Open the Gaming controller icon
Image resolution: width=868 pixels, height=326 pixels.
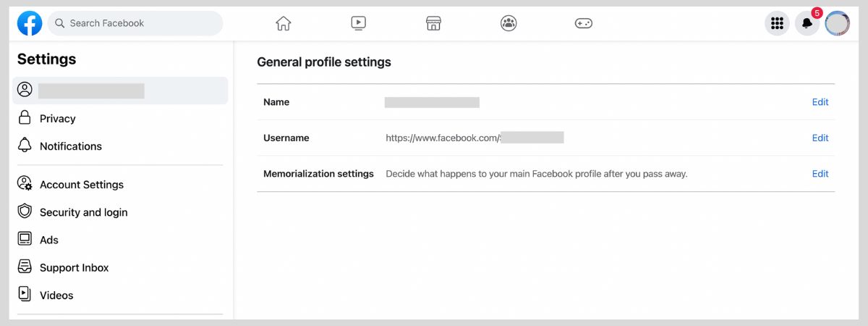[584, 23]
